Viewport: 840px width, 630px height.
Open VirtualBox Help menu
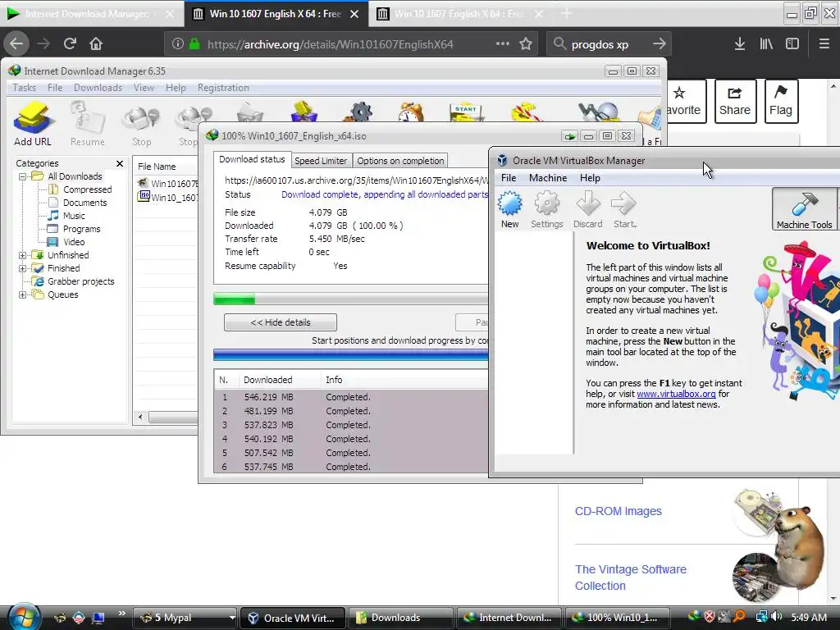pyautogui.click(x=590, y=178)
